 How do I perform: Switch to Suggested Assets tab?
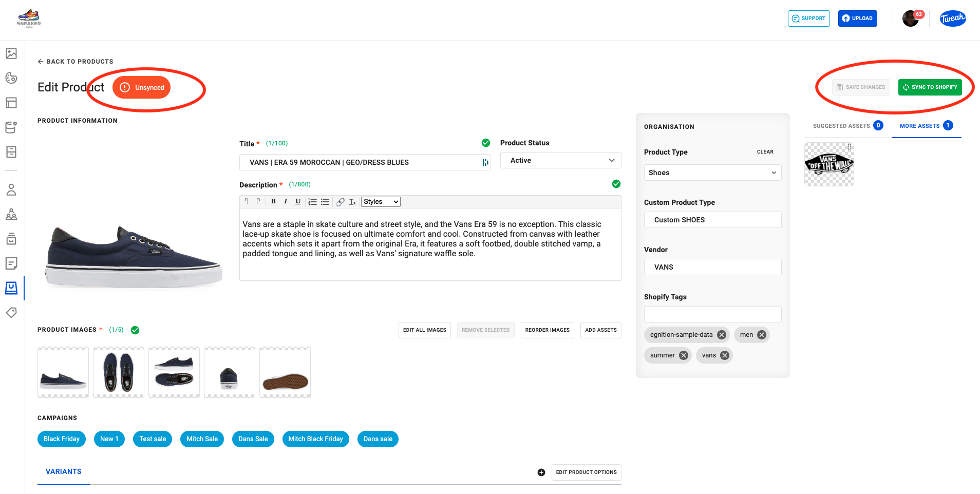click(847, 126)
